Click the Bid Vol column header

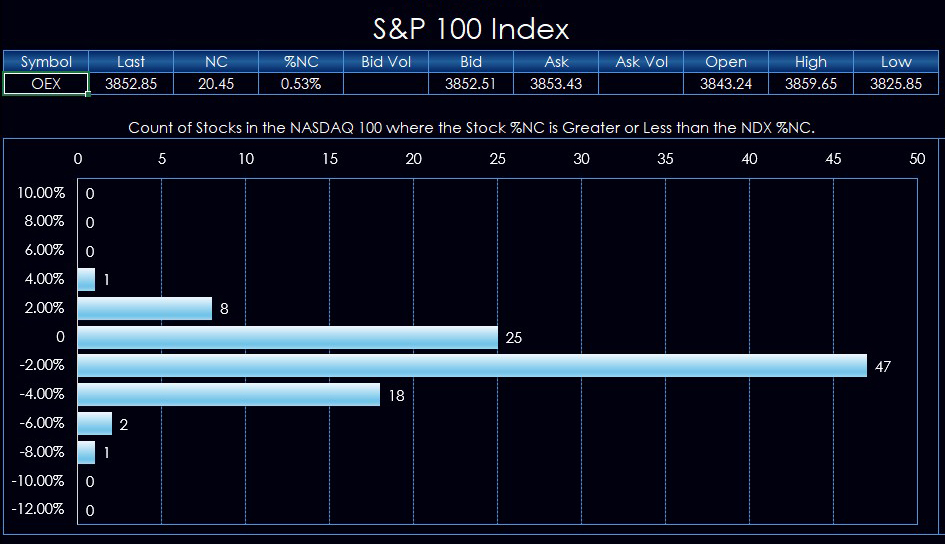pos(386,61)
